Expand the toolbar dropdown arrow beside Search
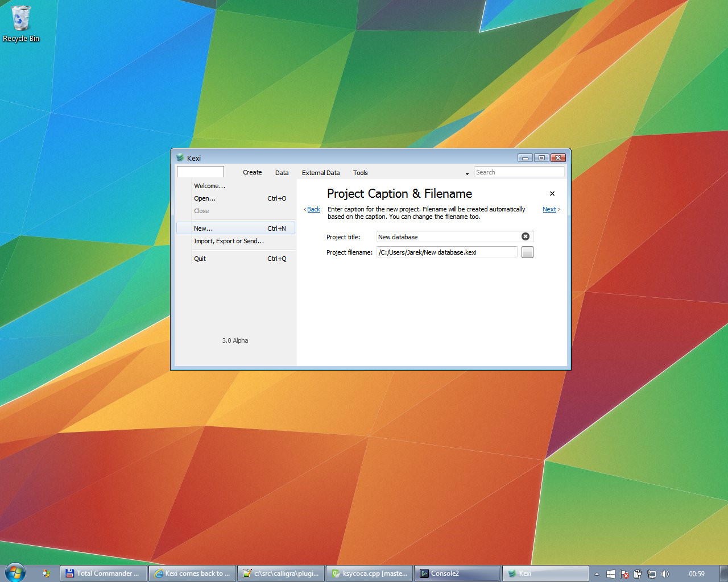728x582 pixels. click(467, 173)
